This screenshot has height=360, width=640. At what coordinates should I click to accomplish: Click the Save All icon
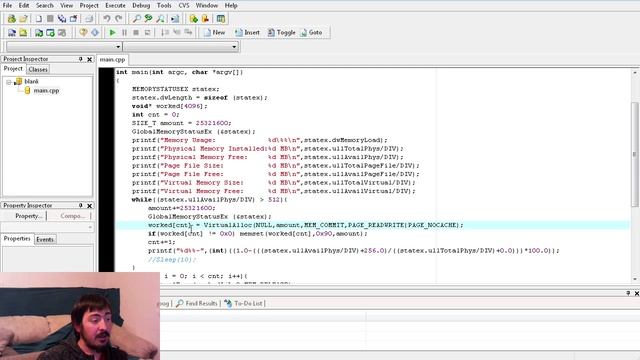[x=62, y=19]
